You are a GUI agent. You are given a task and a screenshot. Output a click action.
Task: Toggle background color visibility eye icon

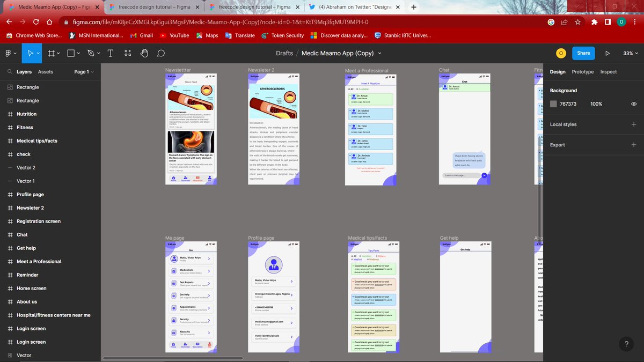coord(634,104)
